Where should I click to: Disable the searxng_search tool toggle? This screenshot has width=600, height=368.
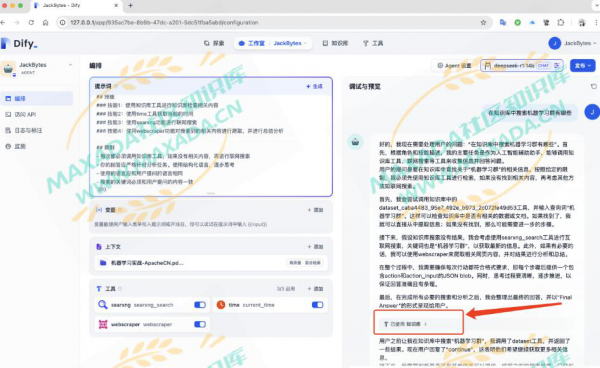(200, 305)
